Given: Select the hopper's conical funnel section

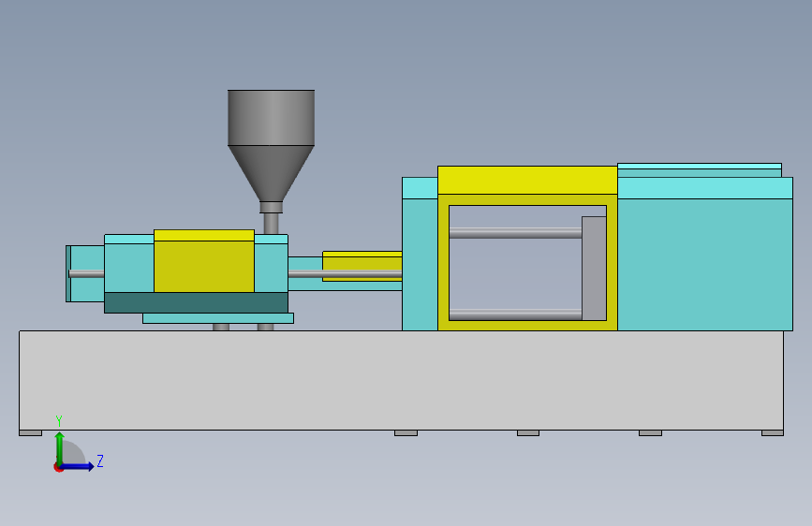Looking at the screenshot, I should 271,173.
